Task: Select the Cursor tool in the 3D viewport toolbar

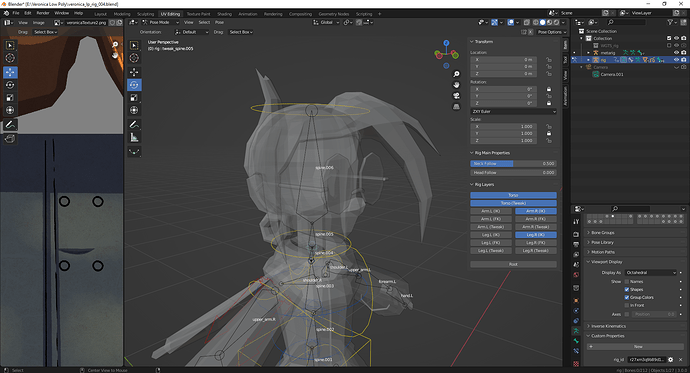Action: point(134,58)
